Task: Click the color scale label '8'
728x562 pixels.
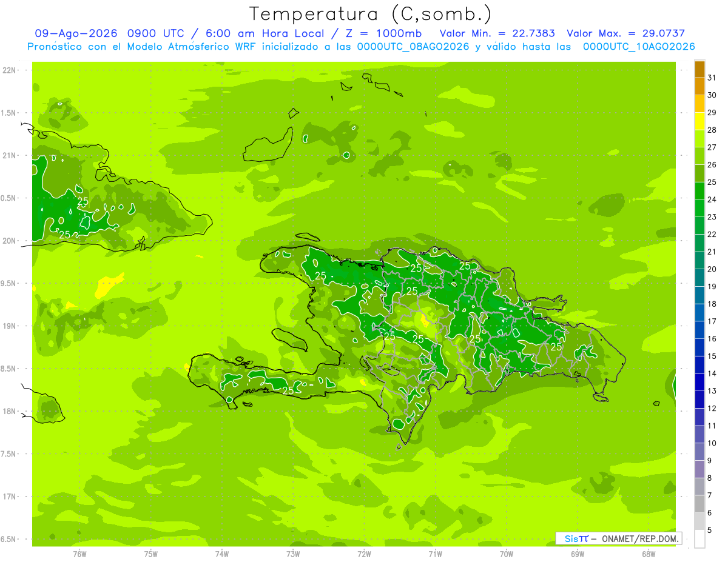Action: click(x=709, y=478)
